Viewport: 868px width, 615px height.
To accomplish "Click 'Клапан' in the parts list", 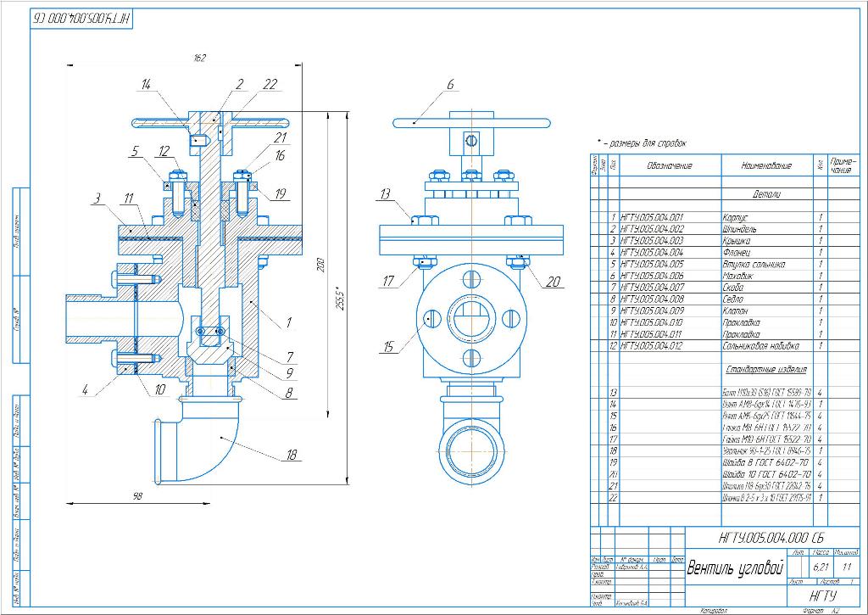I will pyautogui.click(x=736, y=310).
